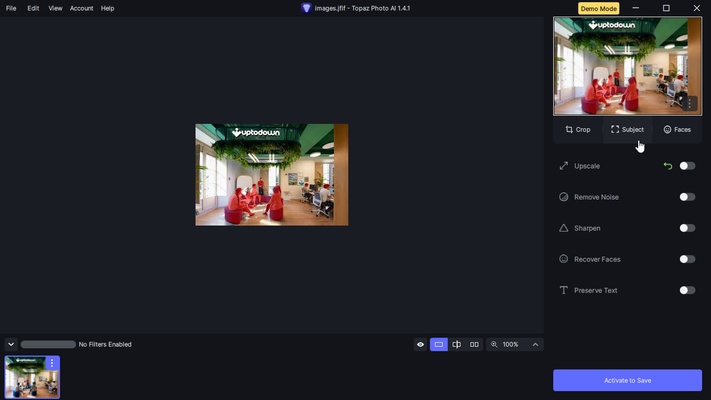Screen dimensions: 711x400
Task: Click the Demo Mode badge
Action: pos(599,9)
